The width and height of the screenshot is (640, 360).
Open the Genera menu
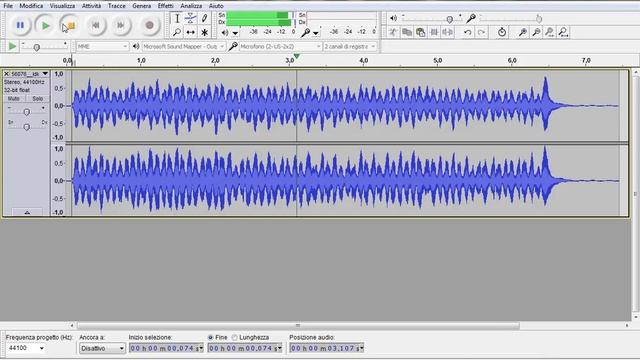[141, 6]
